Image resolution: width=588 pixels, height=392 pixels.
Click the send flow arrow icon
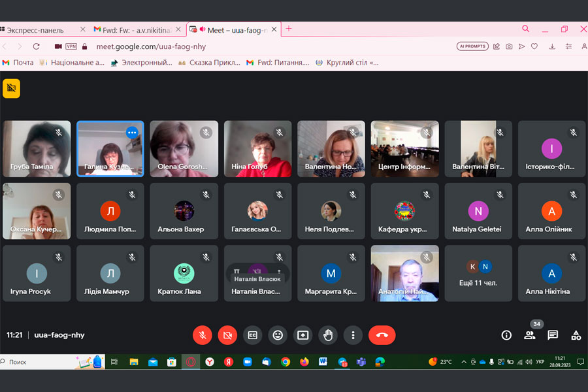pyautogui.click(x=521, y=46)
